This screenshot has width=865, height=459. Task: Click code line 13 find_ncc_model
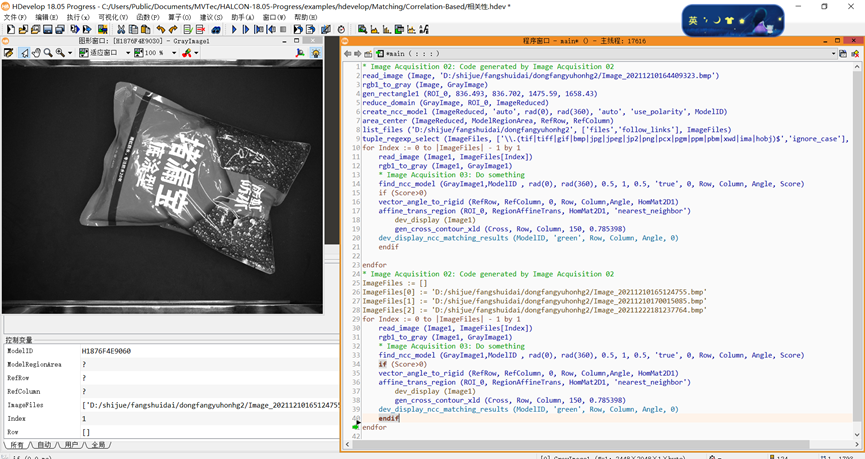(x=591, y=184)
